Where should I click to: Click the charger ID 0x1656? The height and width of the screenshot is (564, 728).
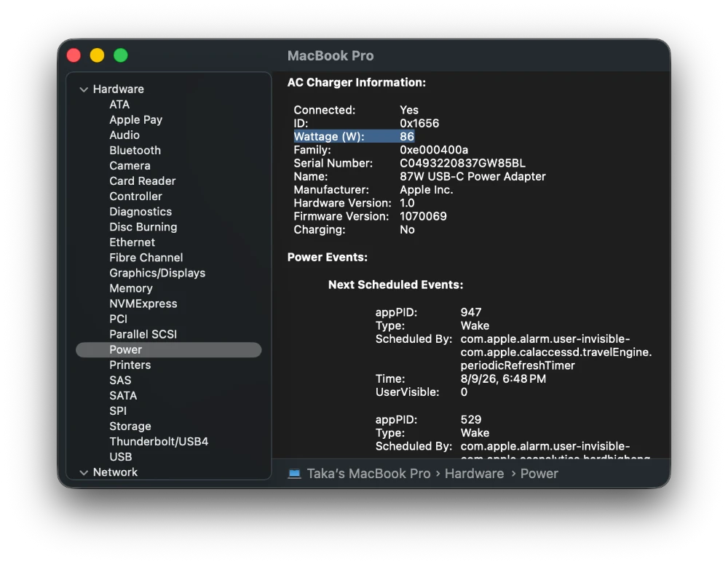coord(419,124)
